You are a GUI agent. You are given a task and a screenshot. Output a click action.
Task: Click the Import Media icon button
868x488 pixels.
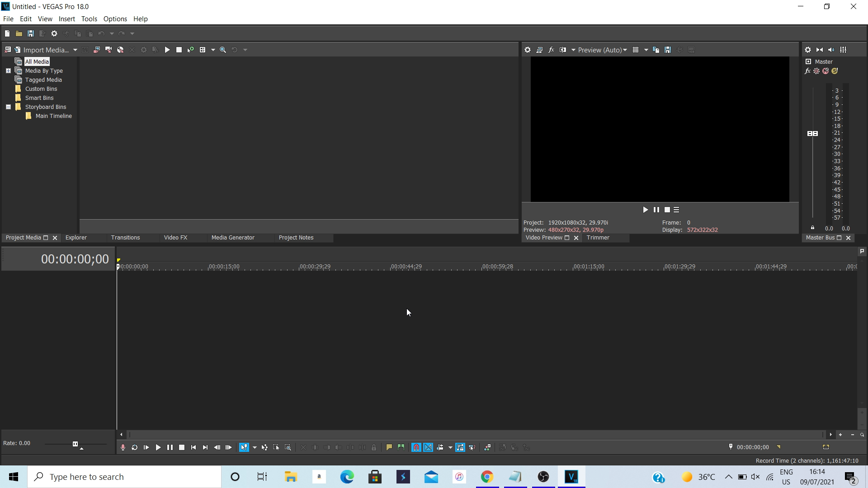18,50
